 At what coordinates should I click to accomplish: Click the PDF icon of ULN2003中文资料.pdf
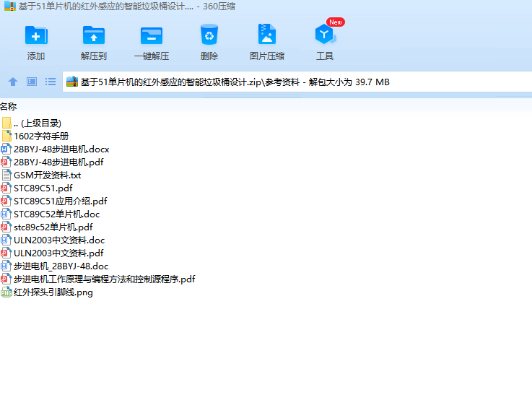[x=6, y=253]
